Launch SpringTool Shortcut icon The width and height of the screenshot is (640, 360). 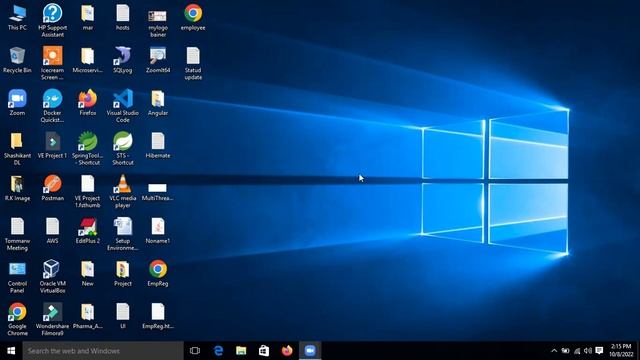coord(88,149)
